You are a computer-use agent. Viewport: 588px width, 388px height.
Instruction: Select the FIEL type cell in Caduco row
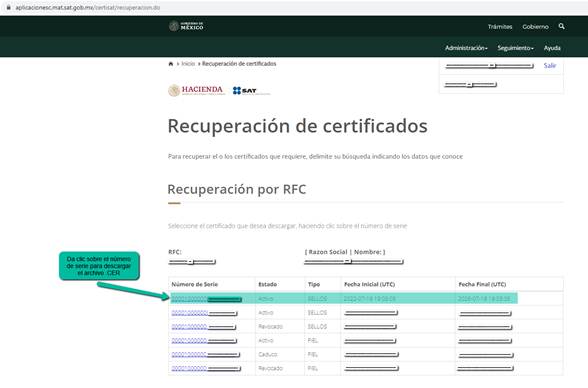pyautogui.click(x=313, y=355)
